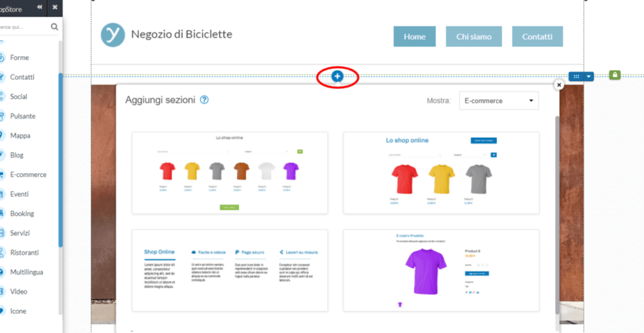Select Video in the sidebar
This screenshot has height=333, width=644.
click(x=19, y=292)
